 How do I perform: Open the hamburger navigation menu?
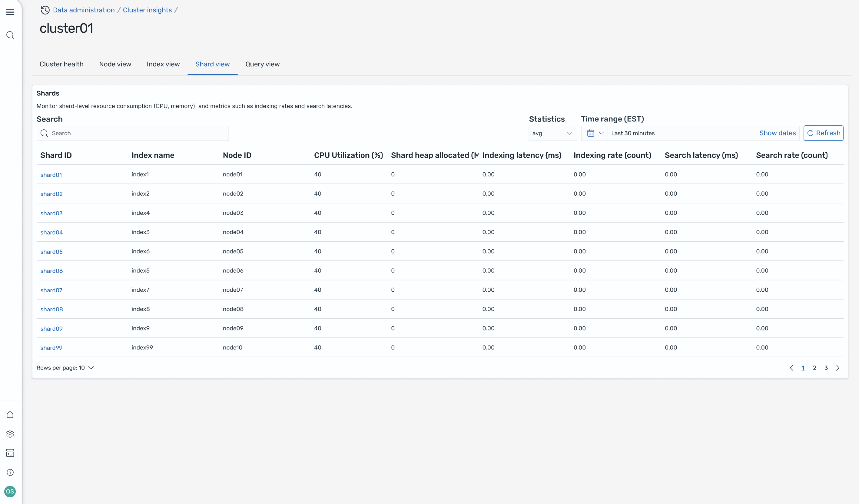point(10,12)
